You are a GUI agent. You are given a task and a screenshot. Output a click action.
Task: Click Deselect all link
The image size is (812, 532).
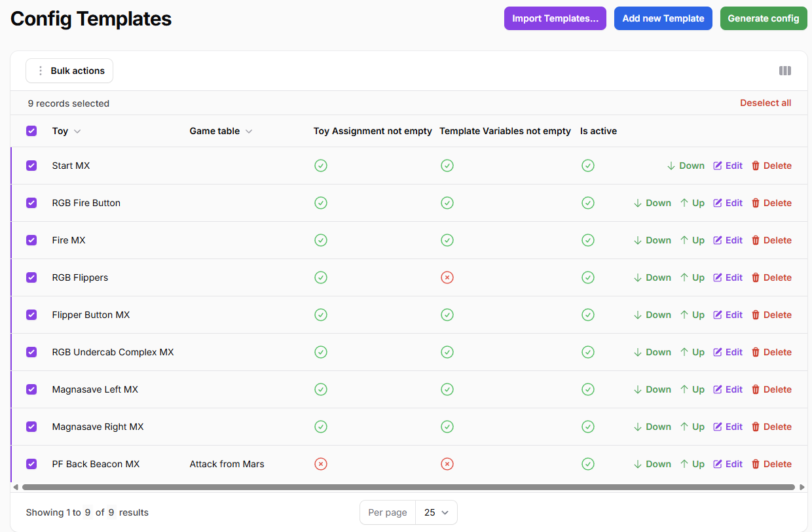pyautogui.click(x=765, y=103)
